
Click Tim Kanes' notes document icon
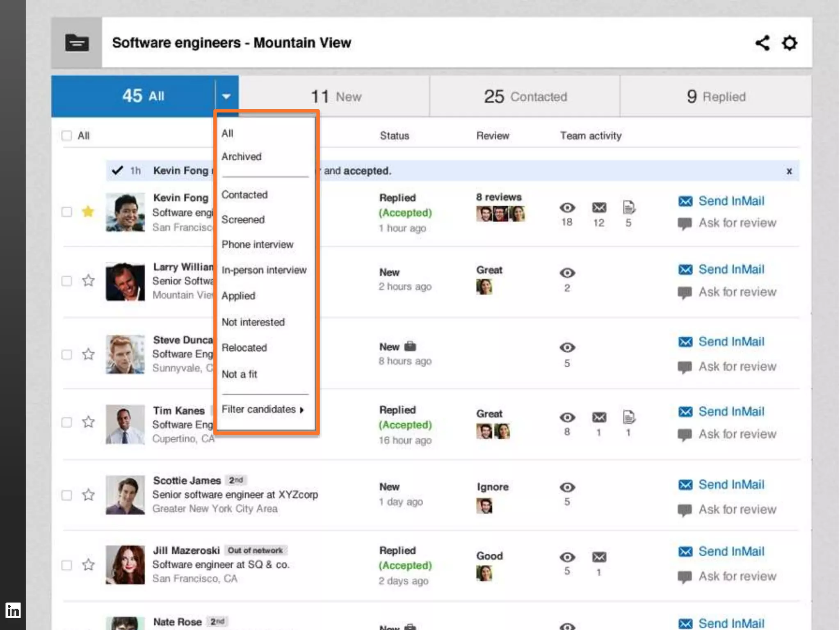coord(628,418)
